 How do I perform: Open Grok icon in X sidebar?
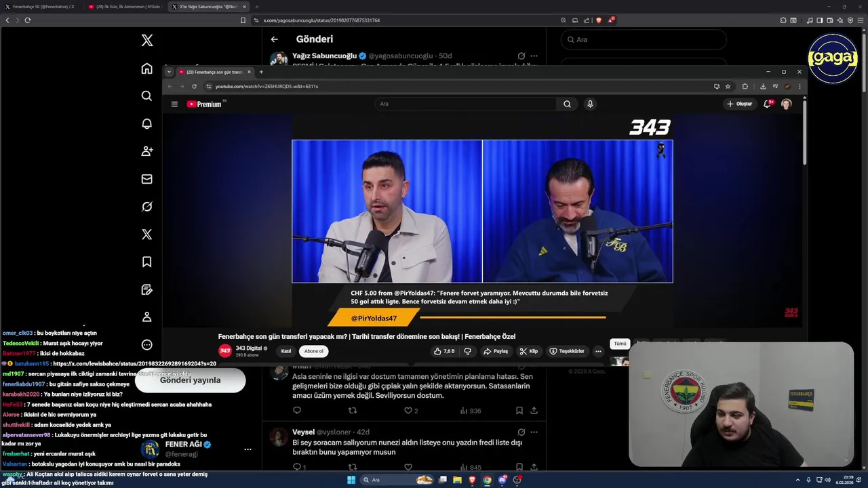pyautogui.click(x=147, y=207)
